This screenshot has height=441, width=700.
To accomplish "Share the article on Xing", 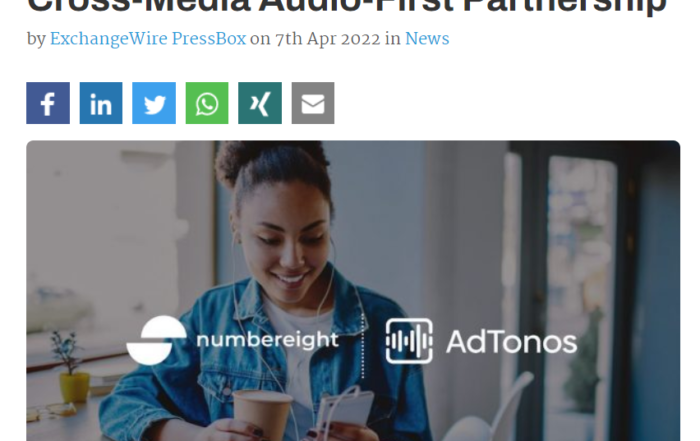I will (260, 103).
